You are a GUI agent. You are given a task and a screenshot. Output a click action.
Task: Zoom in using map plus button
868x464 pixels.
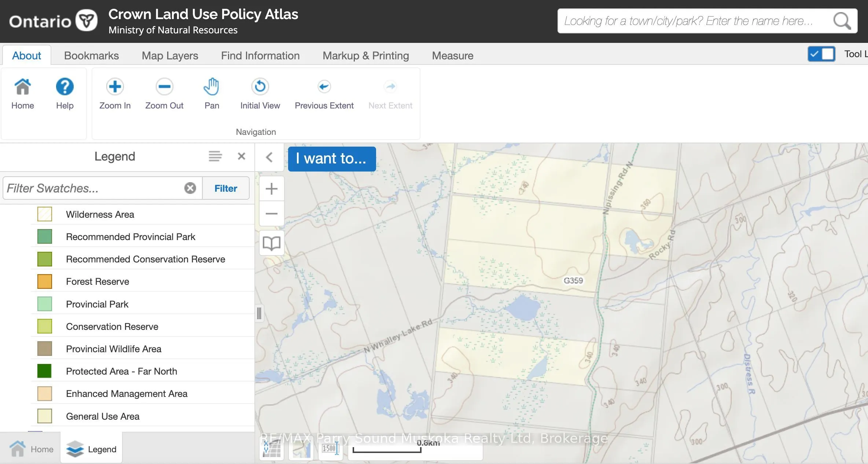pyautogui.click(x=271, y=189)
